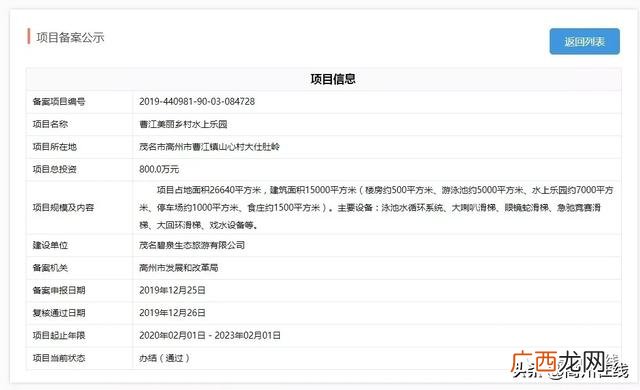Select the 项目信息 table header
This screenshot has height=390, width=640.
pyautogui.click(x=333, y=79)
